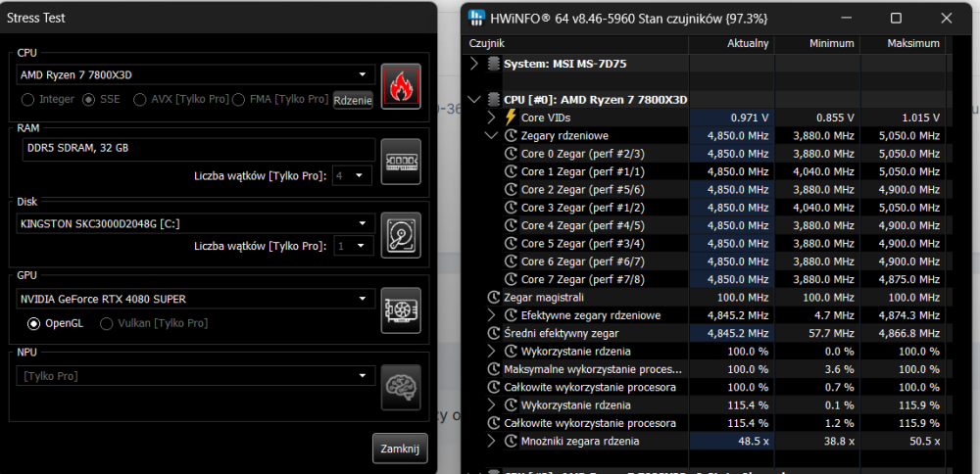The width and height of the screenshot is (980, 474).
Task: Click the chip icon beside System: MSI MS-7D75
Action: 494,64
